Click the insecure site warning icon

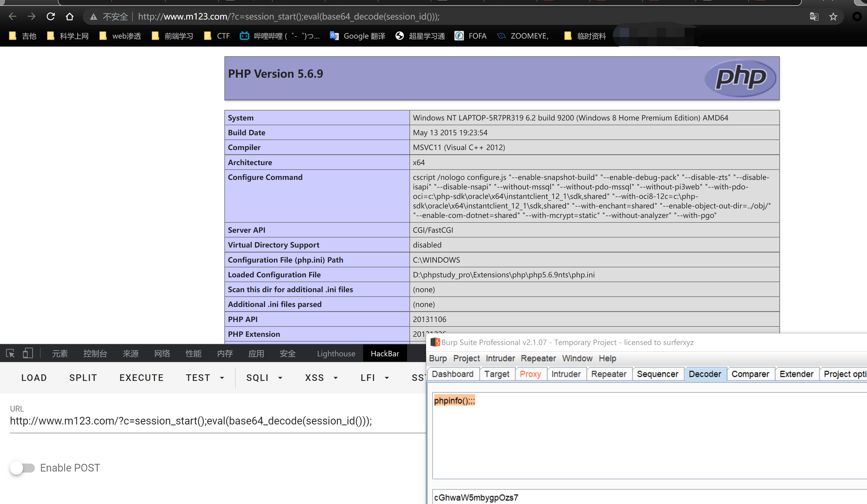click(x=93, y=16)
